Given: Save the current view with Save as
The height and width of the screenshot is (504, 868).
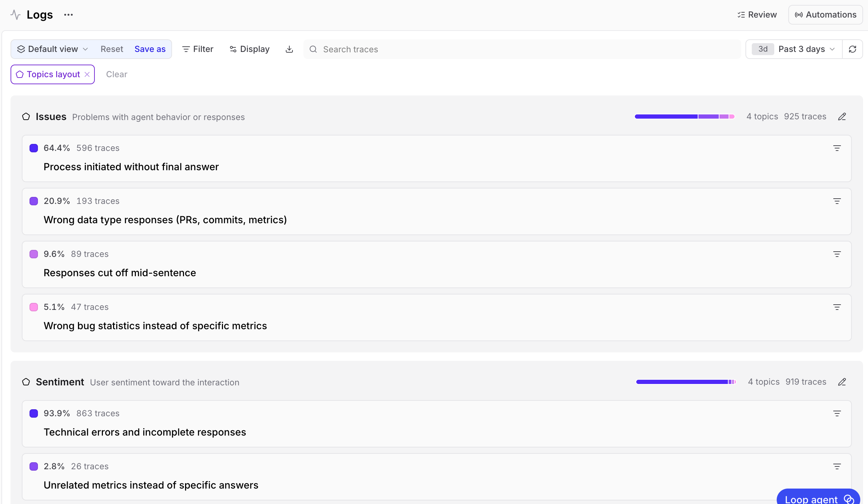Looking at the screenshot, I should [x=150, y=49].
